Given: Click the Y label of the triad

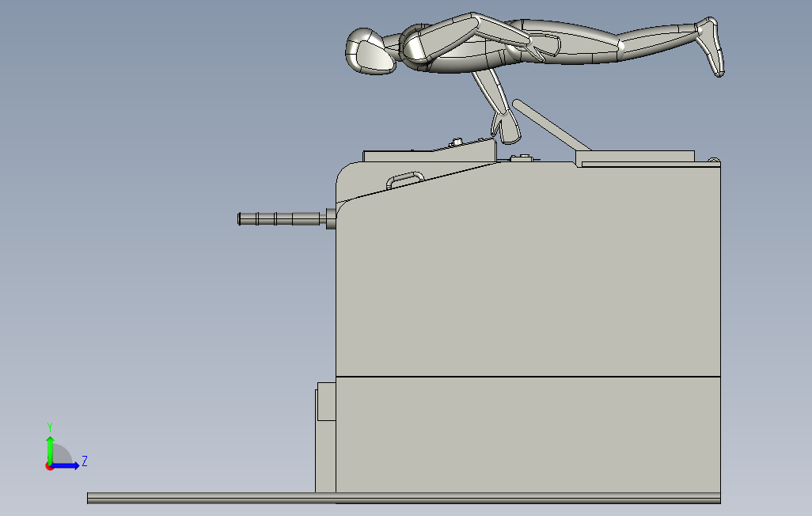Looking at the screenshot, I should point(50,427).
